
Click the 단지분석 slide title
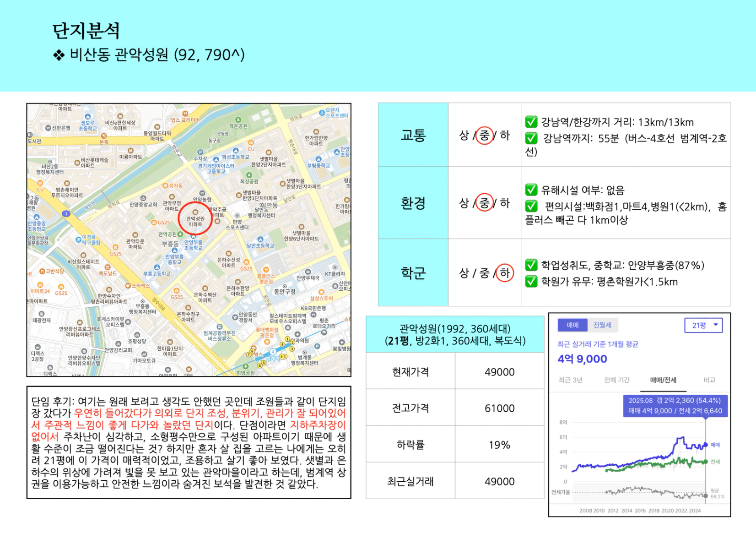86,31
